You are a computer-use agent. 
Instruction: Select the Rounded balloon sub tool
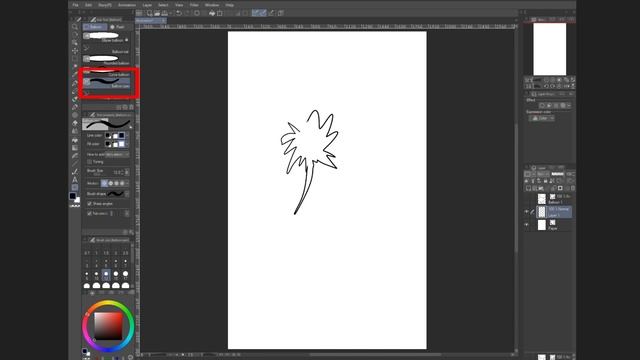point(107,60)
